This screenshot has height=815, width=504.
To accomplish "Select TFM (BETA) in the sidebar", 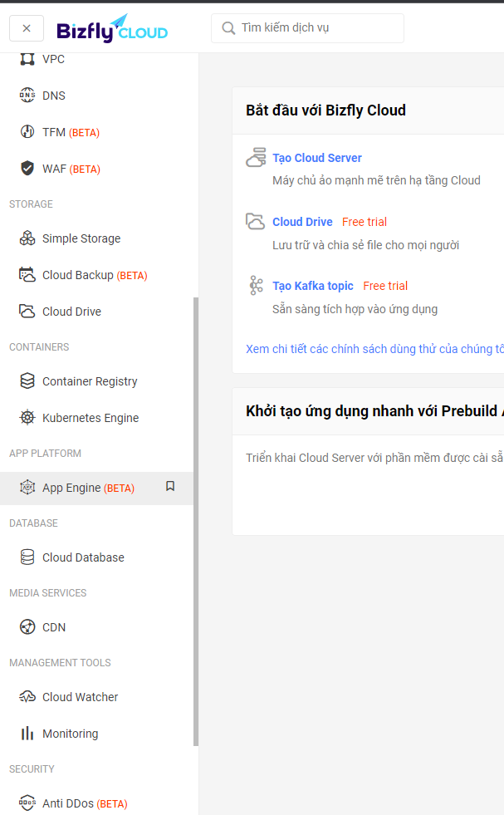I will (71, 132).
